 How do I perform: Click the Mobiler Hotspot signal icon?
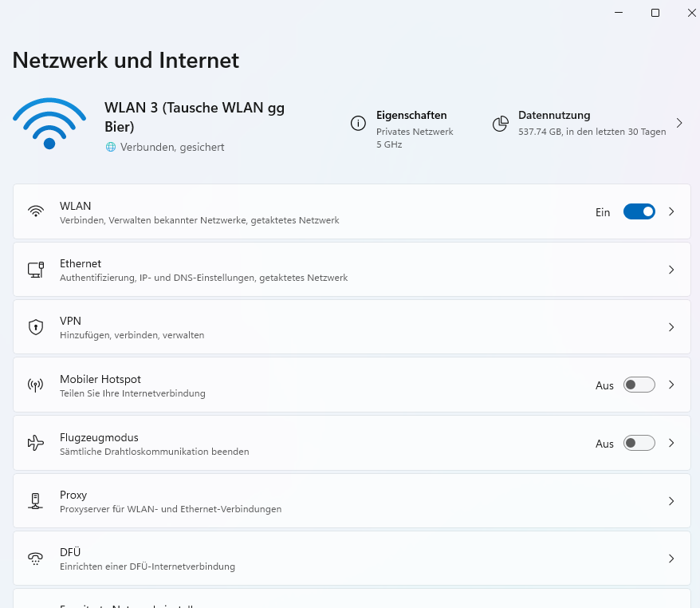pyautogui.click(x=35, y=385)
